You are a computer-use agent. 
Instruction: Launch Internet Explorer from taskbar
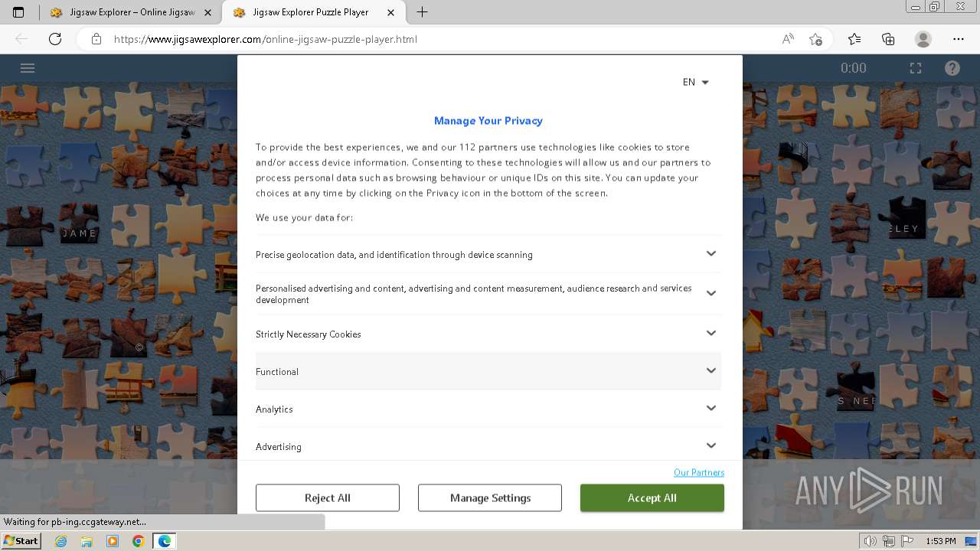(x=61, y=541)
